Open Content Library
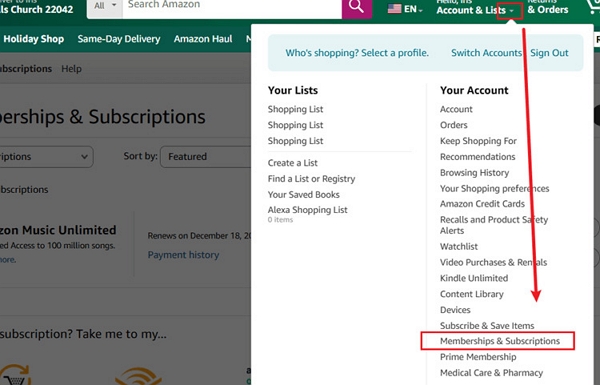This screenshot has height=385, width=600. (x=471, y=294)
